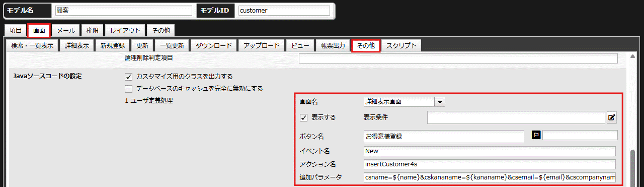Uncheck the 表示する checkbox
Image resolution: width=644 pixels, height=187 pixels.
coord(303,117)
